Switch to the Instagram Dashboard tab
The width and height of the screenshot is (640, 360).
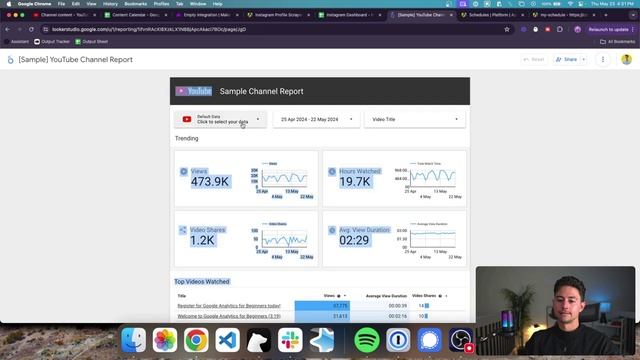pyautogui.click(x=349, y=15)
